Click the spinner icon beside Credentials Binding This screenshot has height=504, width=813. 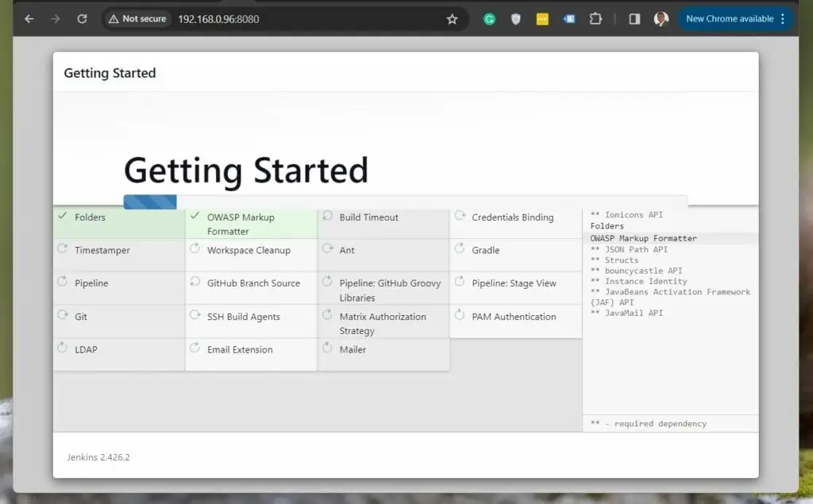click(x=460, y=215)
